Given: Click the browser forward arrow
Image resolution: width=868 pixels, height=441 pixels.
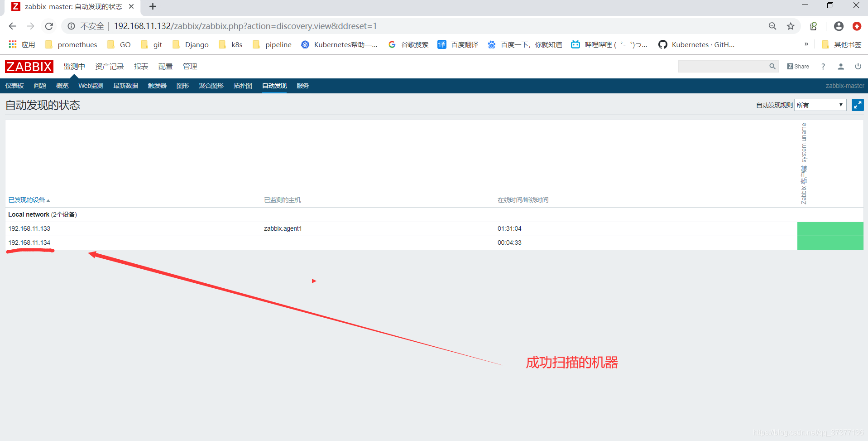Looking at the screenshot, I should (30, 26).
